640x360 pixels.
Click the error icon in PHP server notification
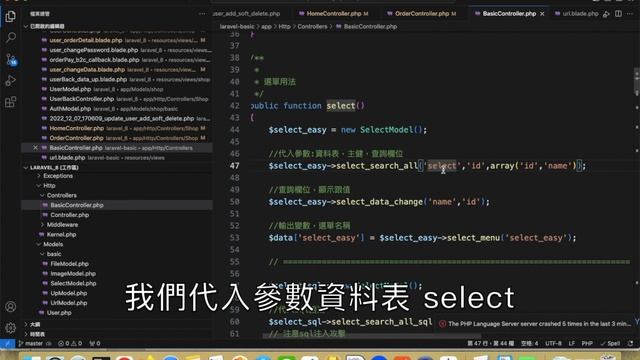click(442, 324)
